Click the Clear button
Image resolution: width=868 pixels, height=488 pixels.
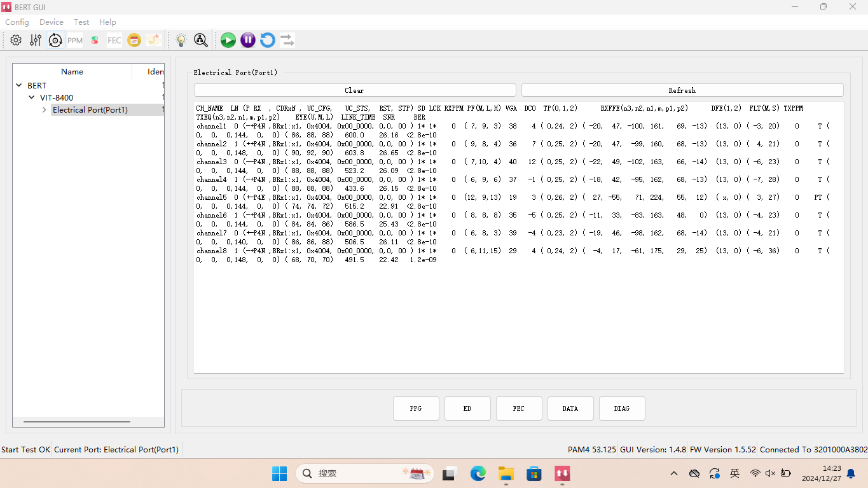point(354,90)
